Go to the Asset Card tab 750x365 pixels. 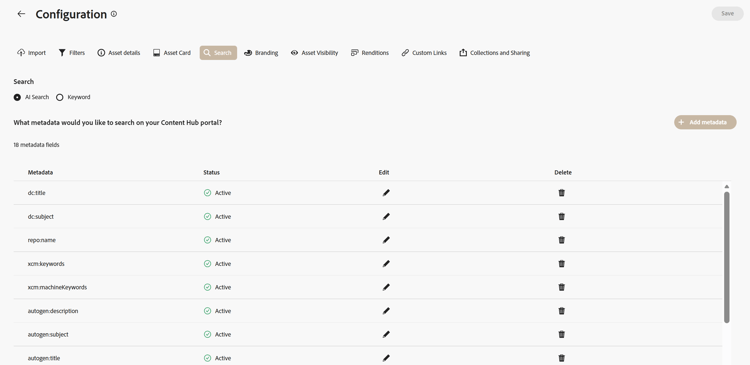pyautogui.click(x=172, y=53)
